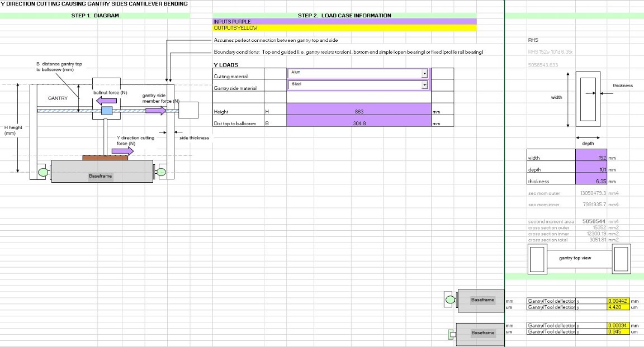The height and width of the screenshot is (347, 644).
Task: Click the Y direction cutting force arrow
Action: [129, 151]
